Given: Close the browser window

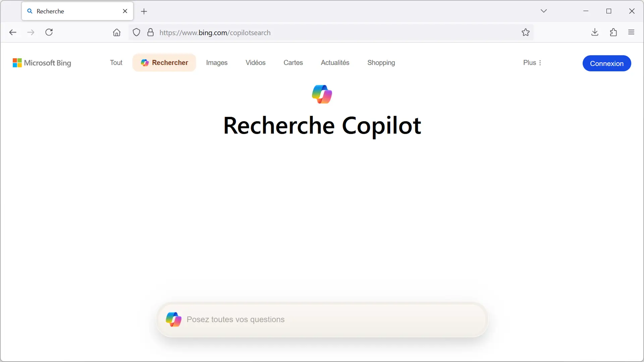Looking at the screenshot, I should [632, 11].
